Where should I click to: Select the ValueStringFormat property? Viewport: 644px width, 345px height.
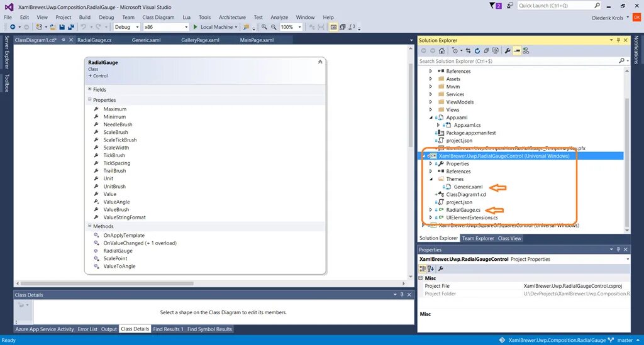pos(125,217)
